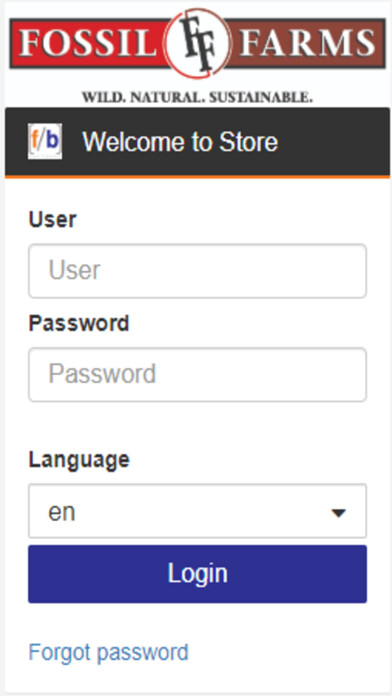The image size is (392, 696).
Task: Click the f/b store icon
Action: coord(45,141)
